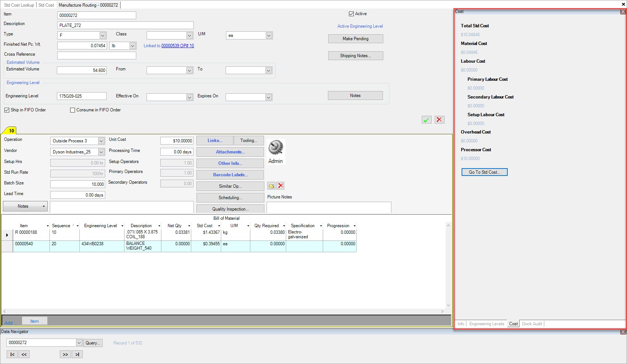This screenshot has width=627, height=364.
Task: Open the Estimated Volume From dropdown
Action: click(x=189, y=70)
